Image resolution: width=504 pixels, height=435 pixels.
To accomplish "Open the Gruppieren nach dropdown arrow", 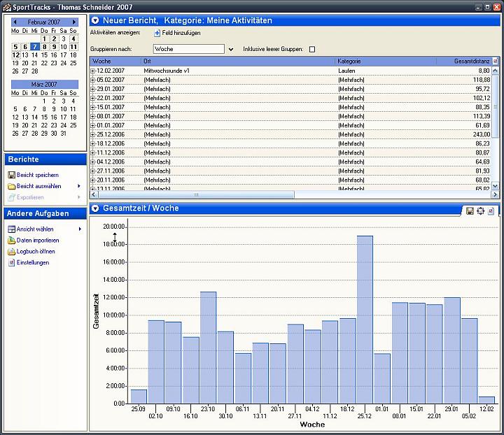I will (231, 49).
